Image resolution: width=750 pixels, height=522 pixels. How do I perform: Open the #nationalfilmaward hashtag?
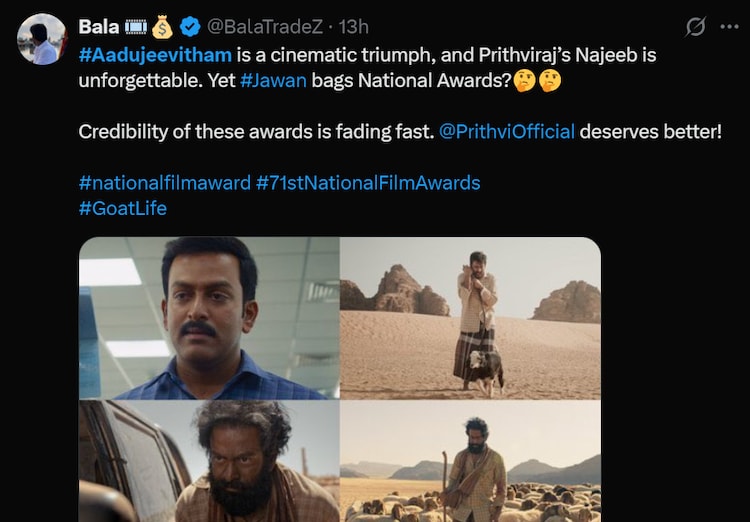pos(164,183)
